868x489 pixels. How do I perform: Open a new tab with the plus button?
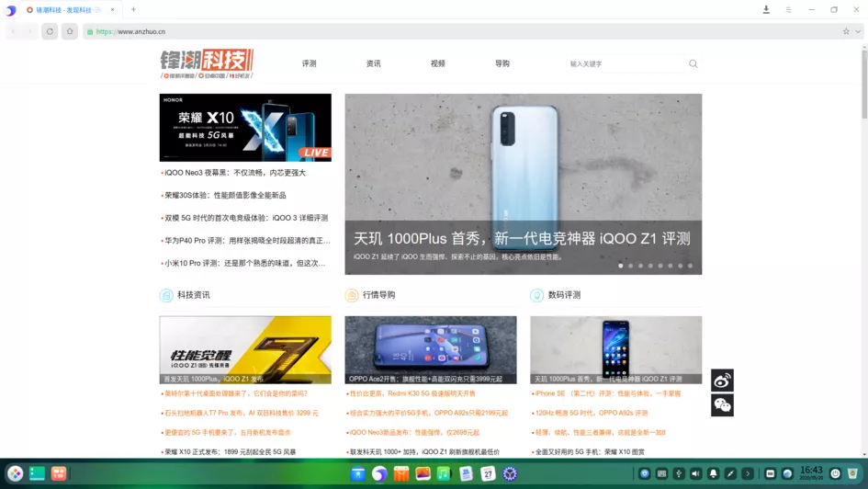pos(133,9)
